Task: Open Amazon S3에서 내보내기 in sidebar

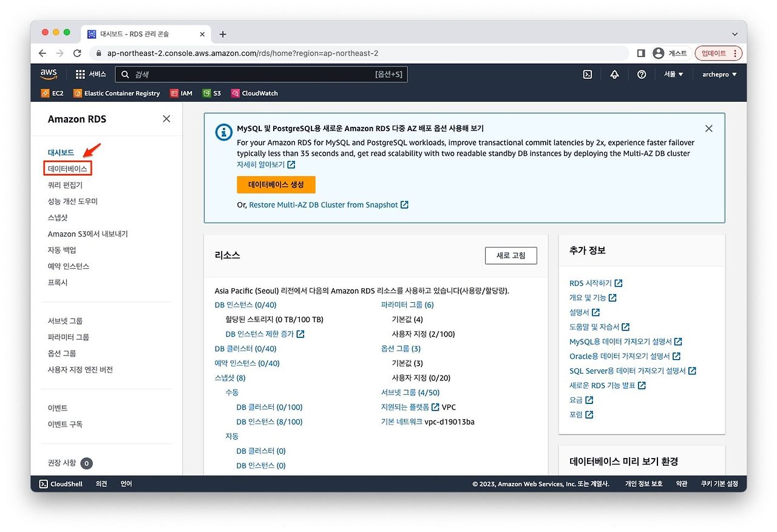Action: coord(88,234)
